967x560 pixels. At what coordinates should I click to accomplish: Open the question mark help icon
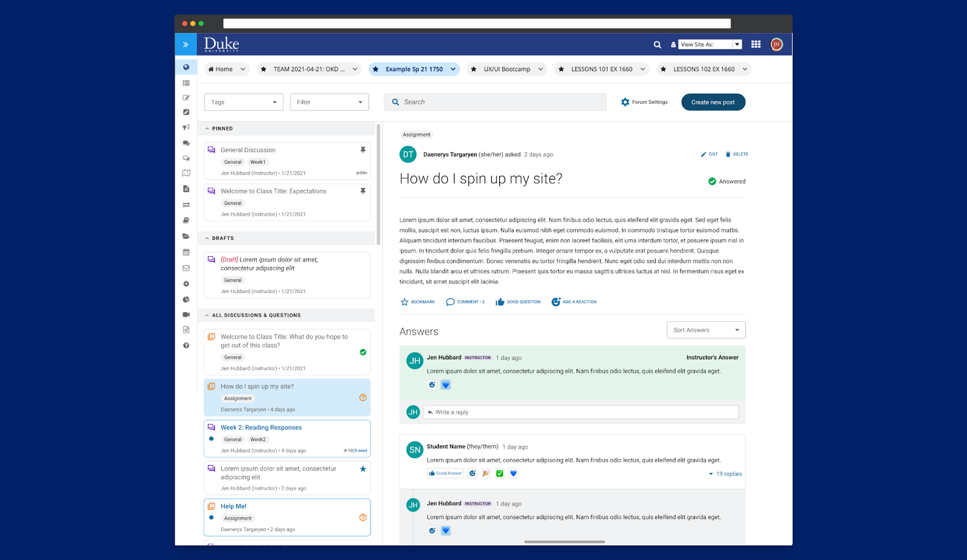point(186,346)
